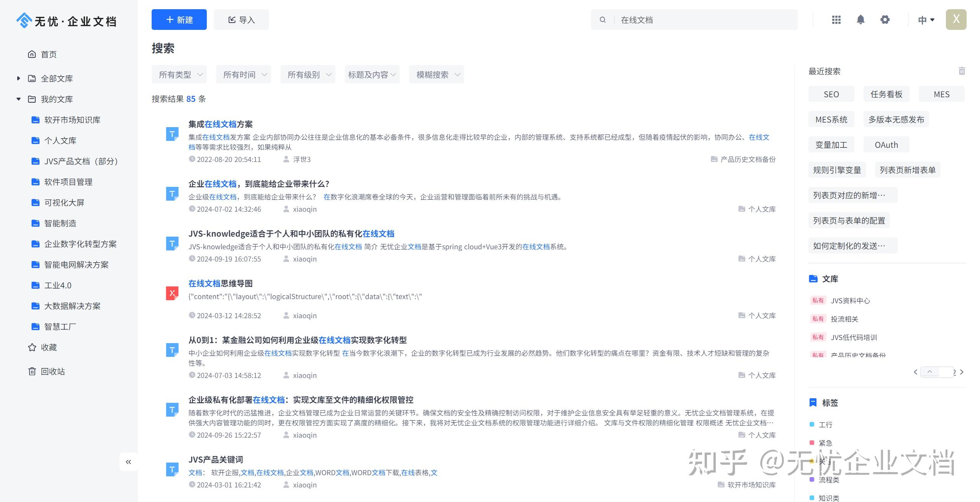Open 软开市场知识库 library in sidebar
Screen dimensions: 980x502
point(72,120)
